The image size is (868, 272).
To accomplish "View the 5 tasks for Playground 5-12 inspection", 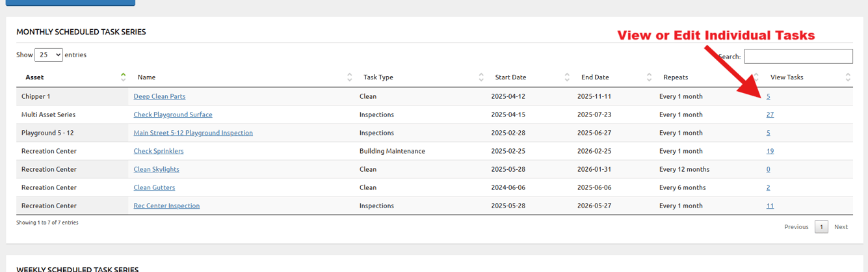I will pyautogui.click(x=769, y=133).
